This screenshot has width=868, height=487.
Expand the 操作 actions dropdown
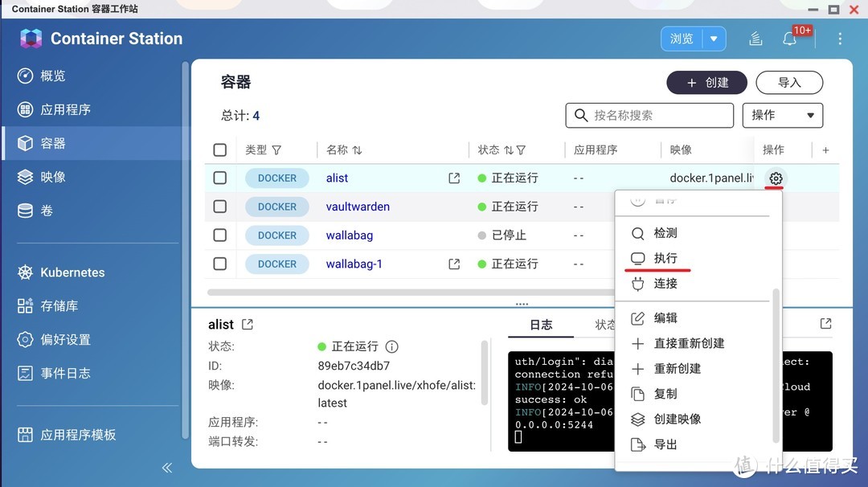783,115
